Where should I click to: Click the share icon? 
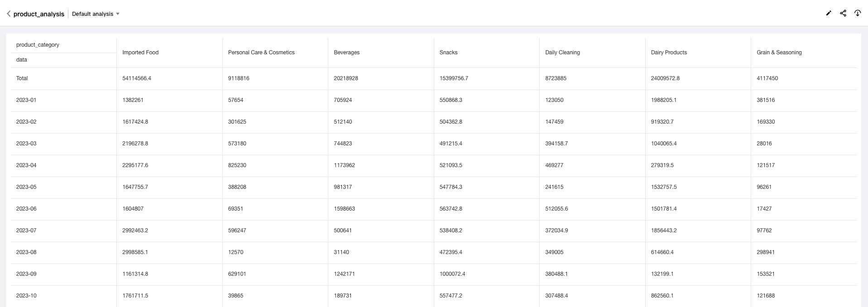[x=843, y=13]
